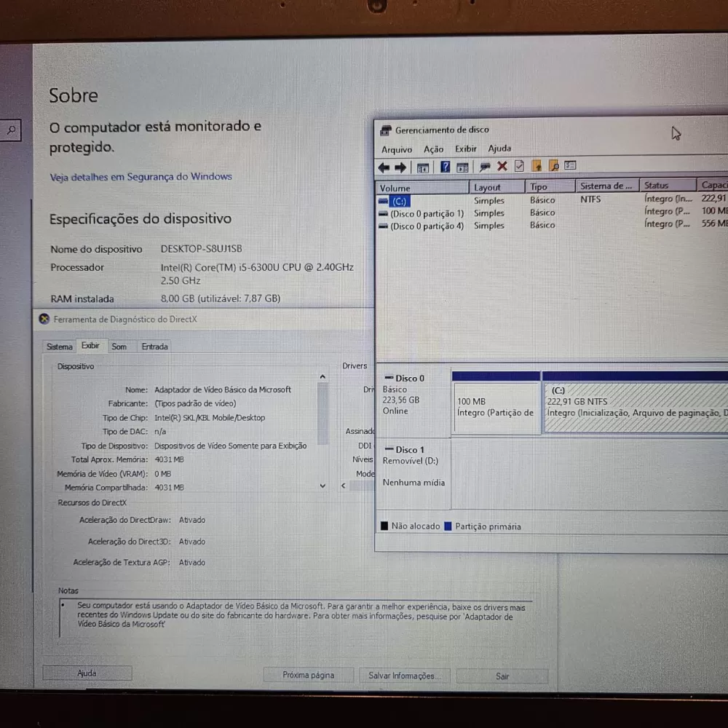Sort by the Tipo column header
The height and width of the screenshot is (728, 728).
550,186
